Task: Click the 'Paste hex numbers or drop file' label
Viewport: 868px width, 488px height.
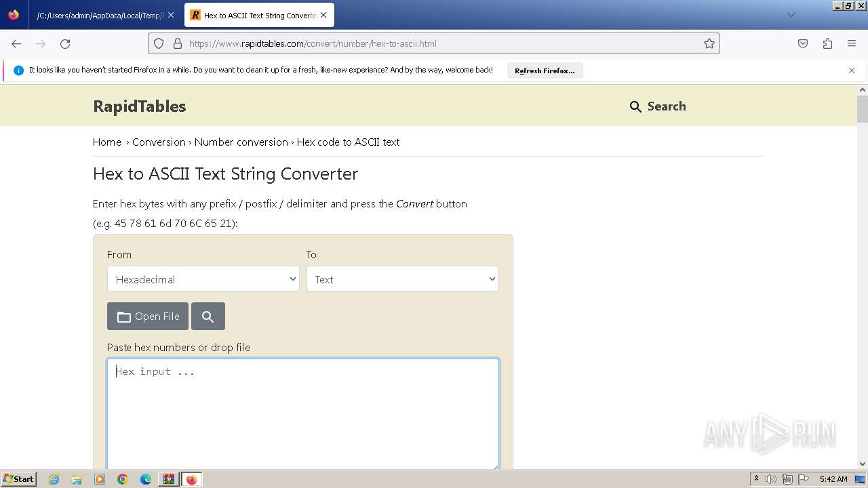Action: tap(178, 347)
